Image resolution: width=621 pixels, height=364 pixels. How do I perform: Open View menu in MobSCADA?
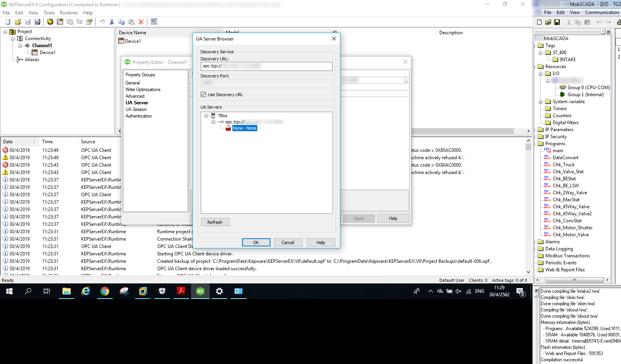click(575, 12)
